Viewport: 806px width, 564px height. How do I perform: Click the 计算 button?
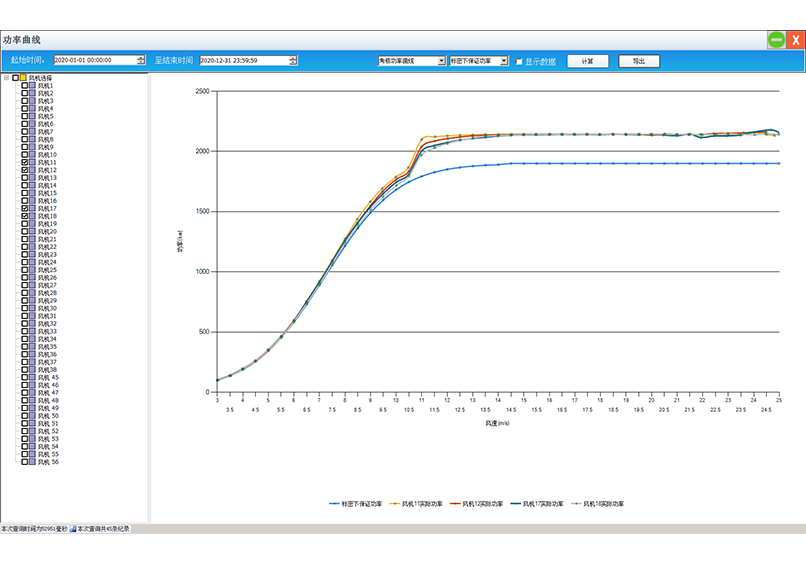click(x=588, y=61)
